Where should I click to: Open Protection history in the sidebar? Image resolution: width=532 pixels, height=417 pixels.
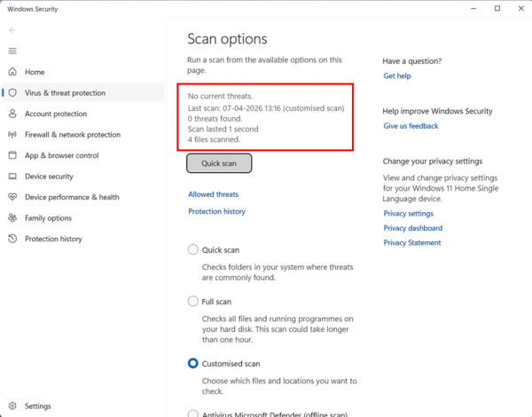53,239
